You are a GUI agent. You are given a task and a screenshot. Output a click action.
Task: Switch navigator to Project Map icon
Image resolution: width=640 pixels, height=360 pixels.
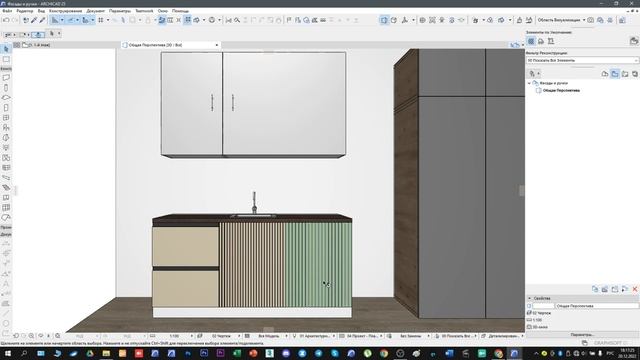[605, 74]
